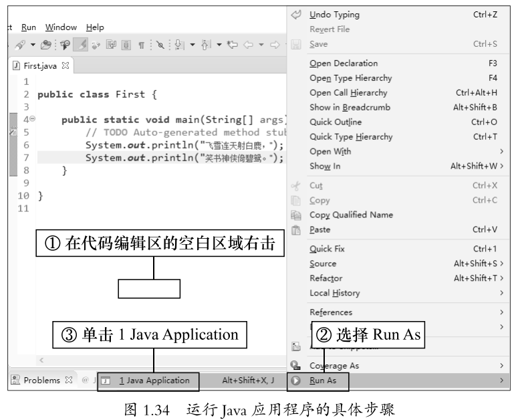516x420 pixels.
Task: Select Quick Type Hierarchy entry
Action: coord(398,136)
